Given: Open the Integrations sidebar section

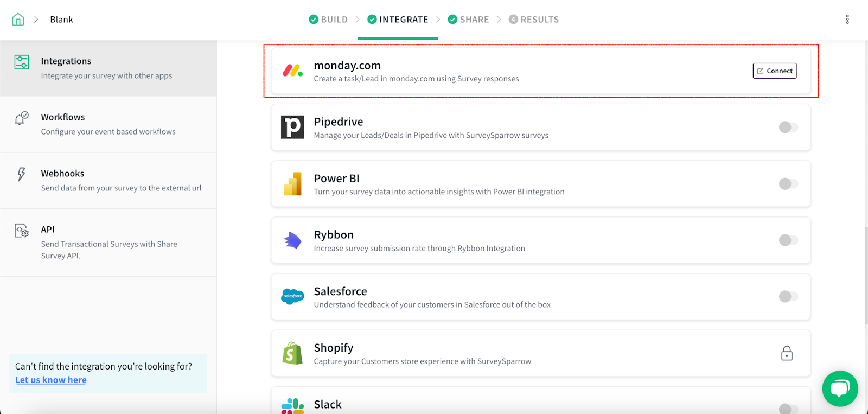Looking at the screenshot, I should point(108,68).
